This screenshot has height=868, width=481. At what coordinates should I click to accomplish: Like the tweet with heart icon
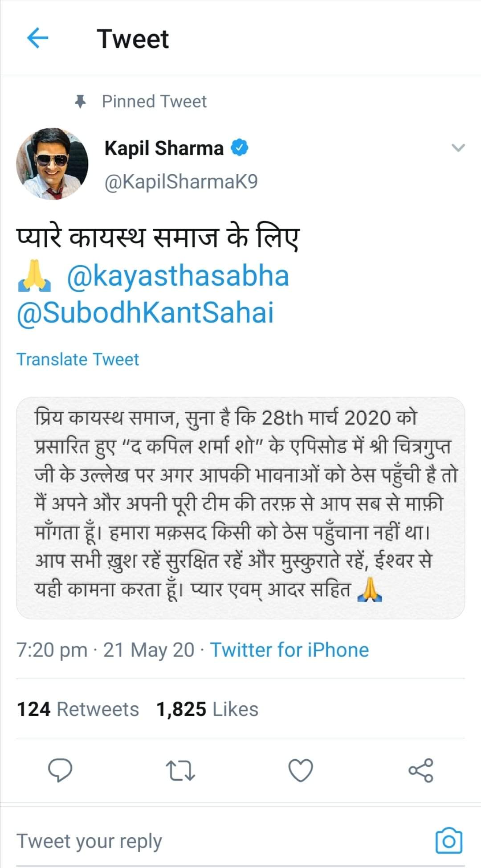(x=301, y=771)
